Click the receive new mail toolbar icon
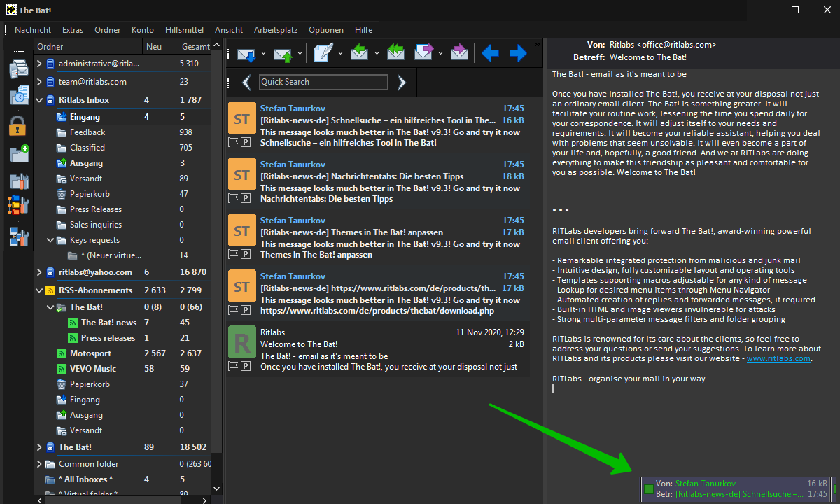Image resolution: width=840 pixels, height=504 pixels. (x=247, y=53)
